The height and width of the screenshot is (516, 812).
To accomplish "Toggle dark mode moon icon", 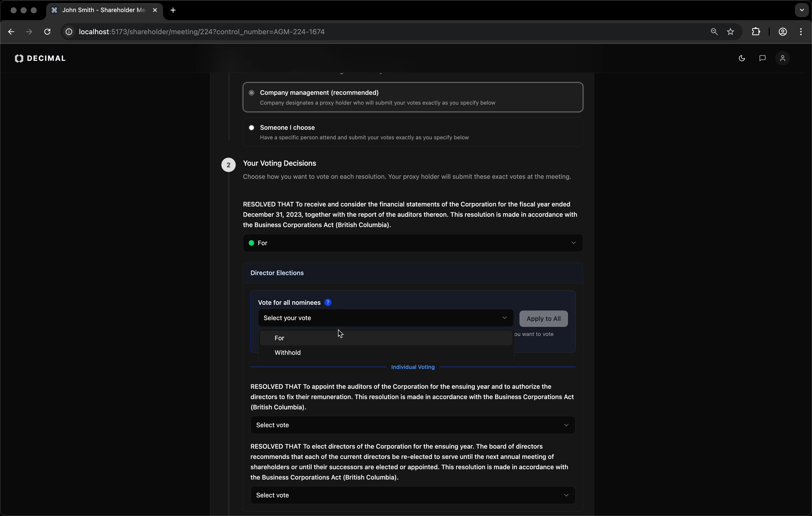I will (x=742, y=58).
